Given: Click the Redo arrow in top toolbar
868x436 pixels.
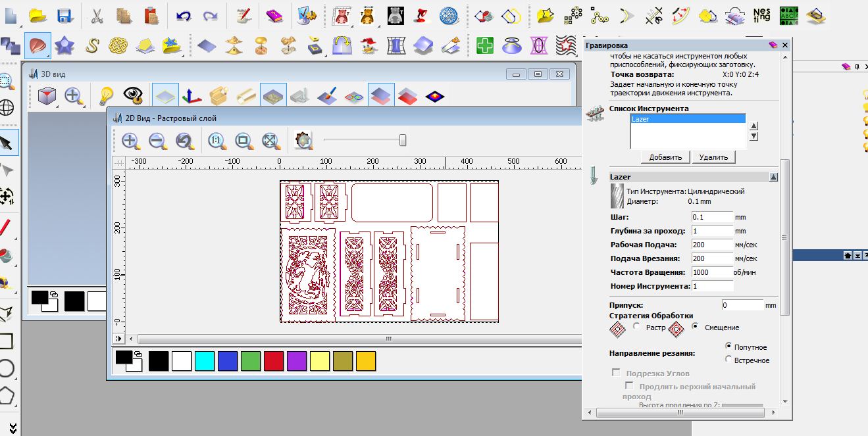Looking at the screenshot, I should click(210, 14).
